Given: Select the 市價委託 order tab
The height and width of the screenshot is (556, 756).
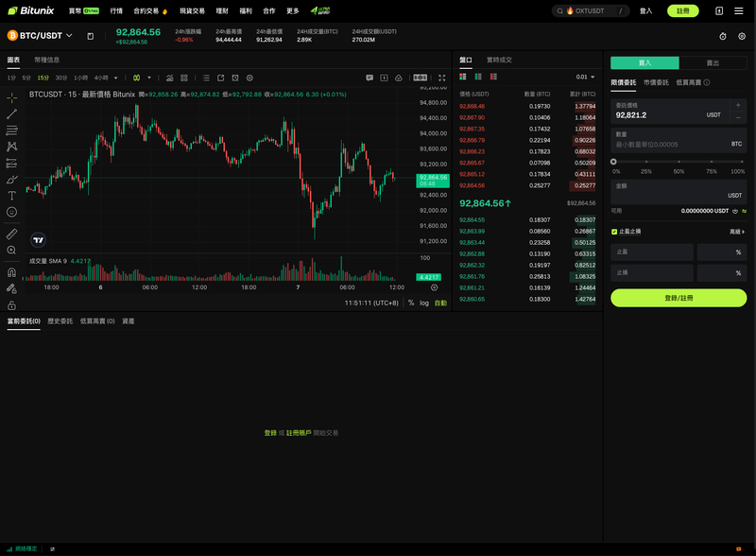Looking at the screenshot, I should pyautogui.click(x=656, y=82).
